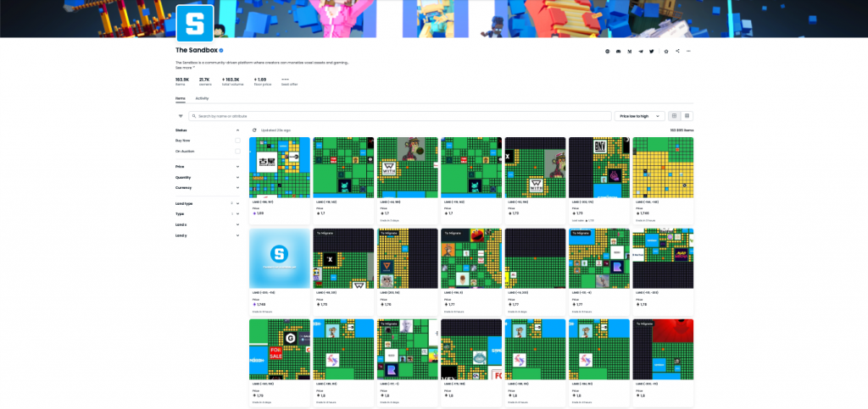Click purple ETH icon beside price 1.748
This screenshot has height=409, width=868.
254,304
